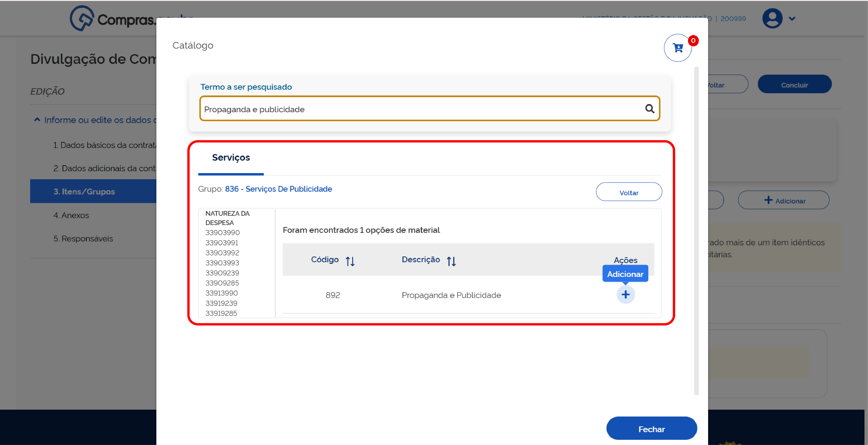Add item 892 with the plus icon
Viewport: 868px width, 445px height.
point(625,295)
